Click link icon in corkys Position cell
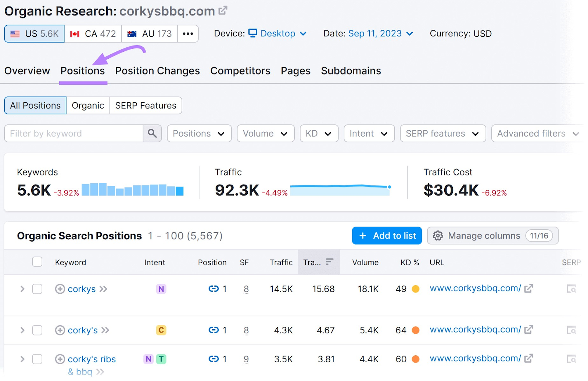Screen dimensions: 588x381 click(x=214, y=289)
